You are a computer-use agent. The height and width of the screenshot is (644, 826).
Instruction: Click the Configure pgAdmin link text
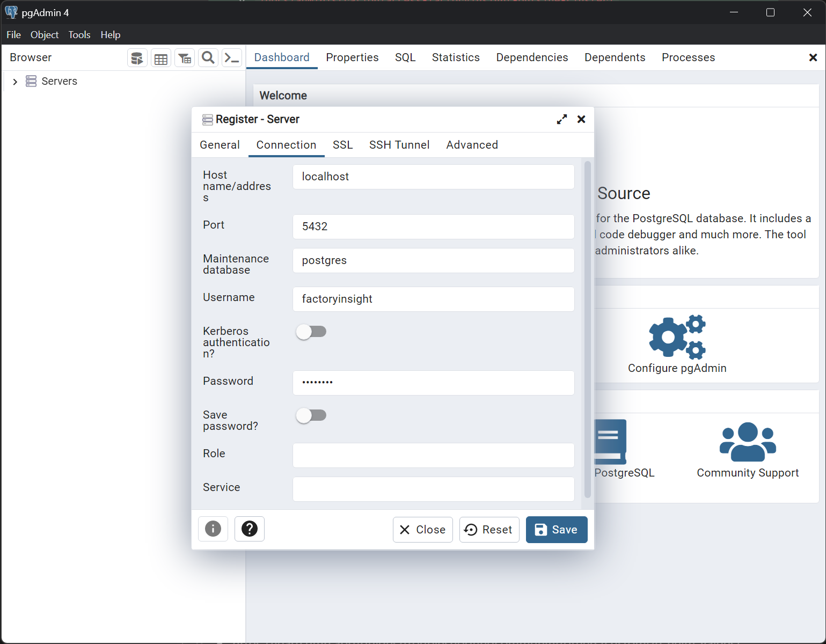tap(677, 368)
